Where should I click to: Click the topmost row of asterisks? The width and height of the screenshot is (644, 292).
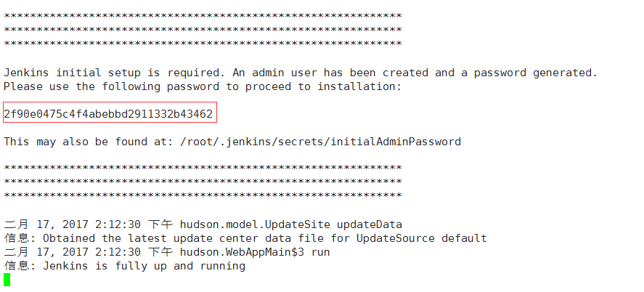pos(203,17)
